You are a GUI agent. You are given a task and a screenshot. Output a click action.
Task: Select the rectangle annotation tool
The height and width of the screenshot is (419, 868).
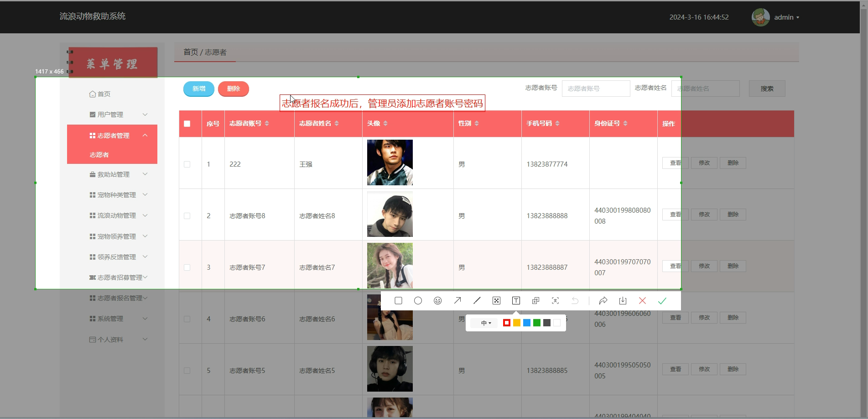pos(398,300)
